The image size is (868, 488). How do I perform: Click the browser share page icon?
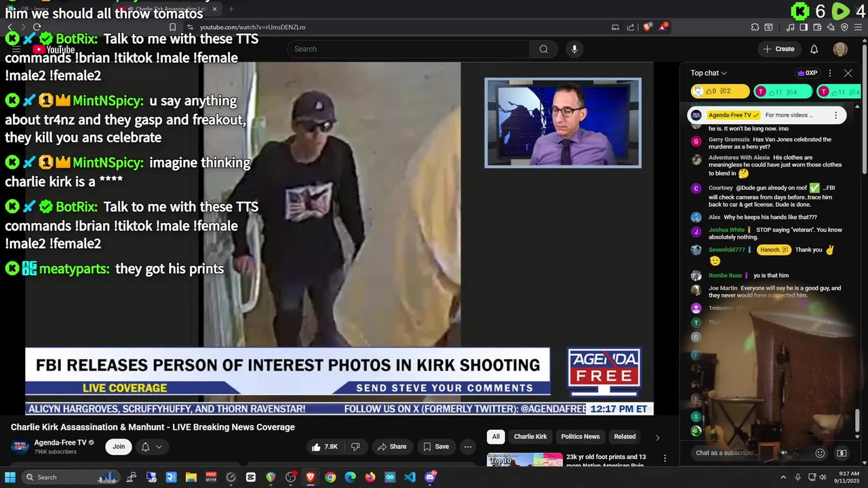[x=631, y=27]
